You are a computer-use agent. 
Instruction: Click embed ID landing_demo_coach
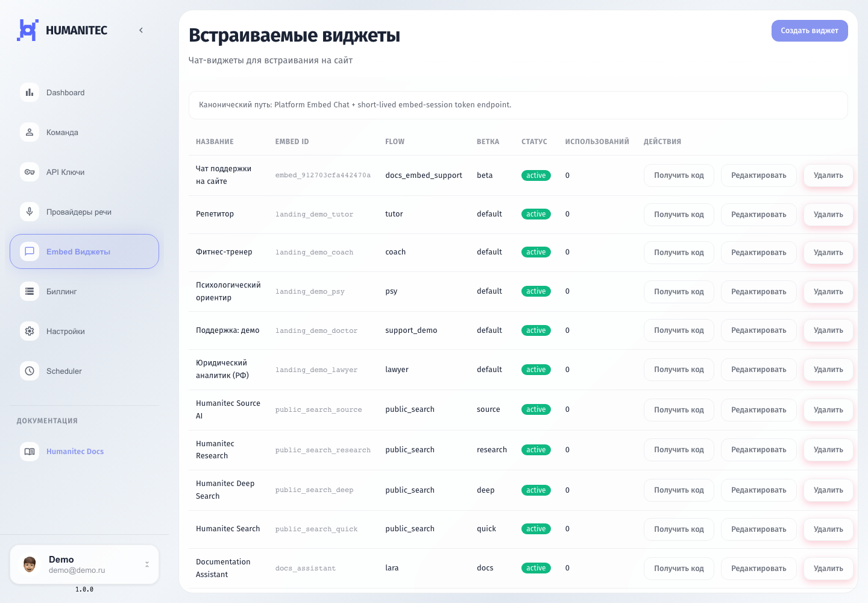[314, 253]
